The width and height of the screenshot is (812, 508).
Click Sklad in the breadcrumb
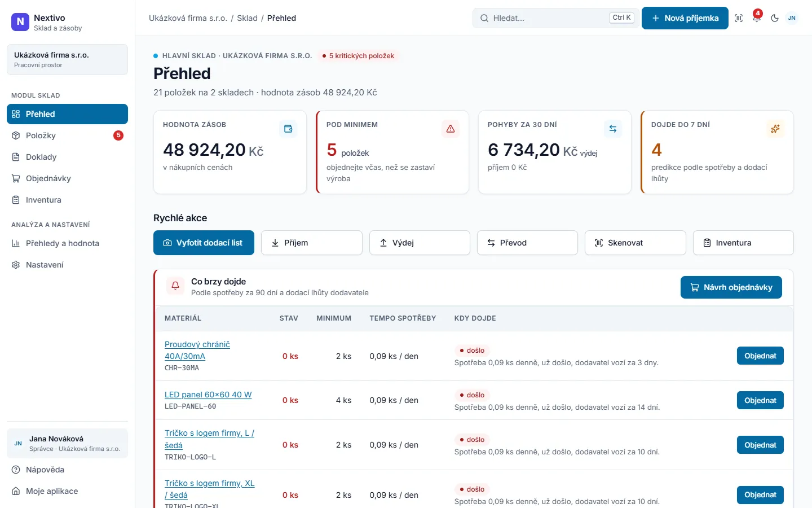247,18
